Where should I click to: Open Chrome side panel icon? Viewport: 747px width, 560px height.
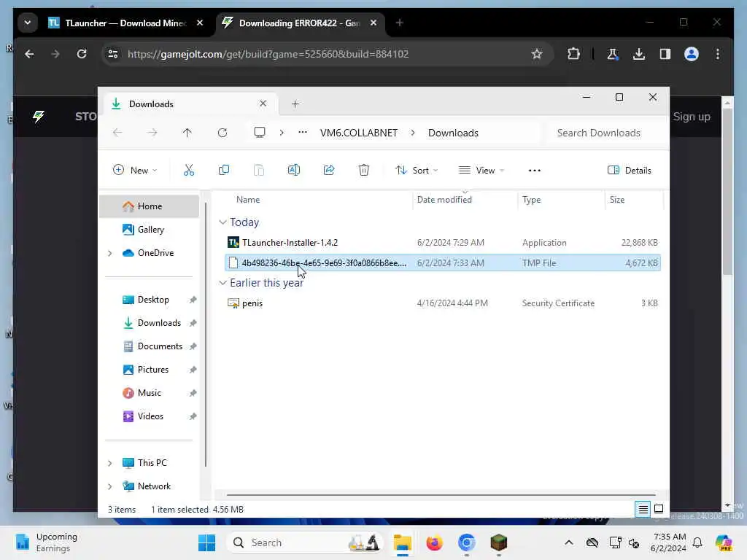(665, 54)
